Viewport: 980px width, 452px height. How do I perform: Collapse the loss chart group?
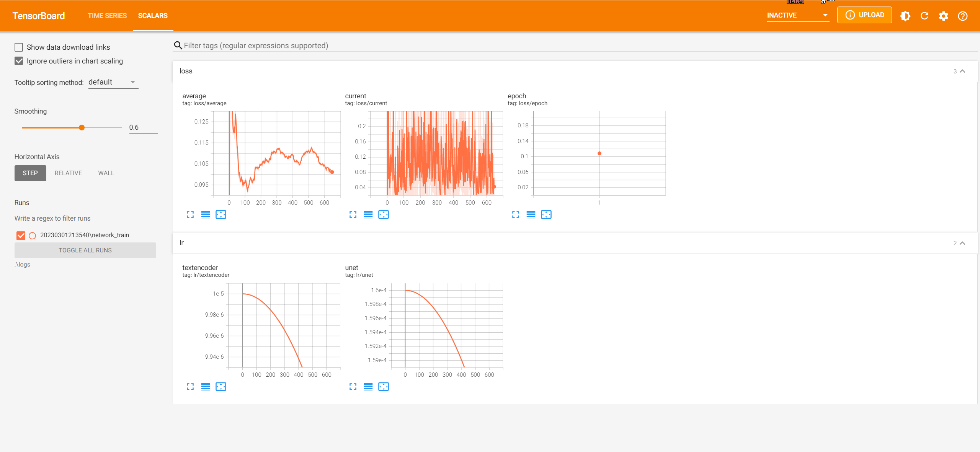click(963, 71)
